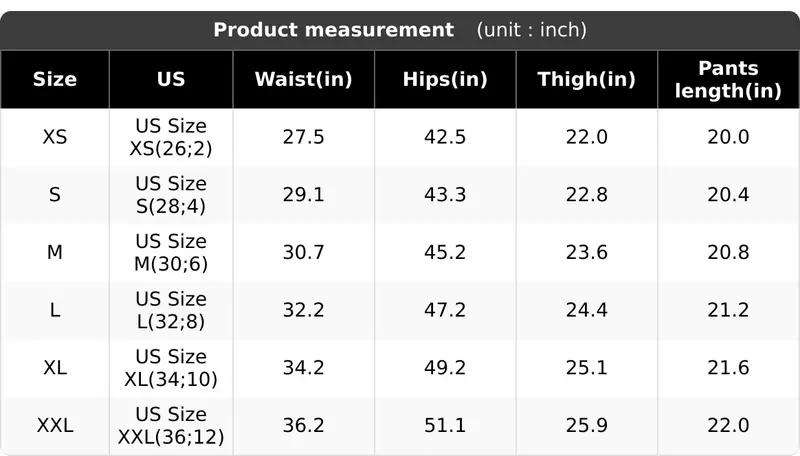
Task: Select the Waist(in) column header
Action: pyautogui.click(x=304, y=79)
